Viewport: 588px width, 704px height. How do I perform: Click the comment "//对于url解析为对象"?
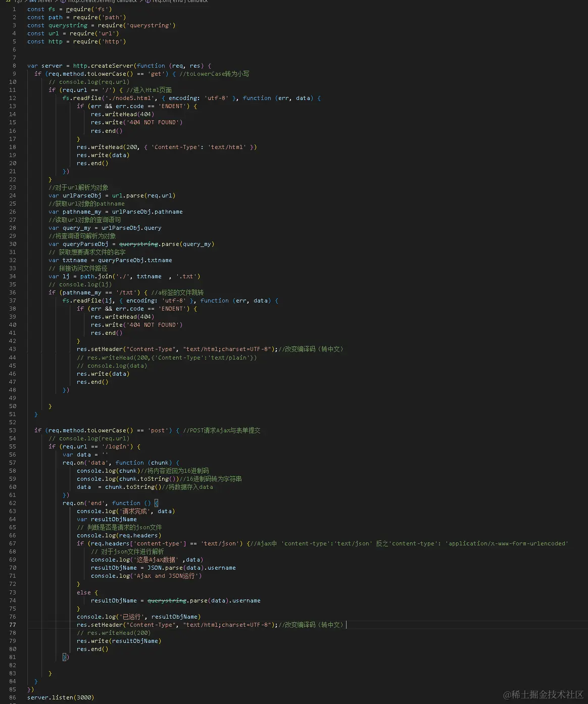pyautogui.click(x=78, y=187)
